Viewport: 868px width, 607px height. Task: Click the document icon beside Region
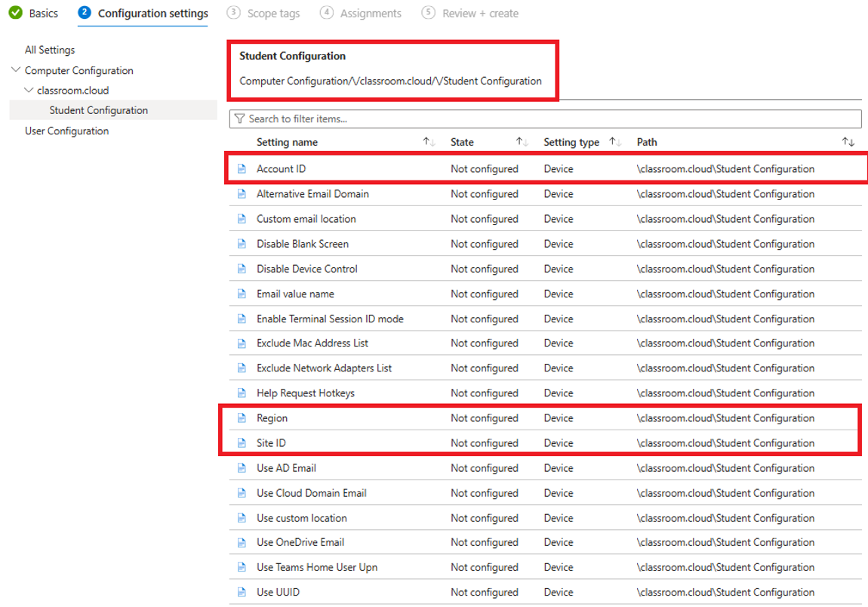242,418
